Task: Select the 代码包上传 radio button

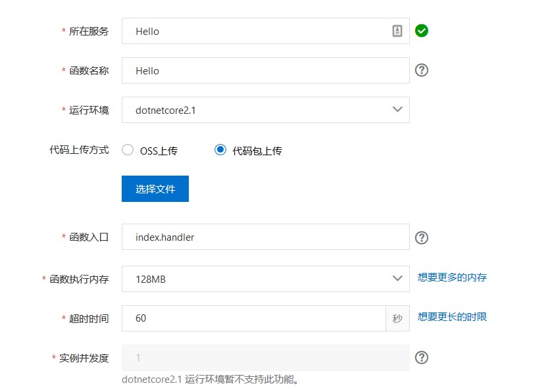Action: pos(220,150)
